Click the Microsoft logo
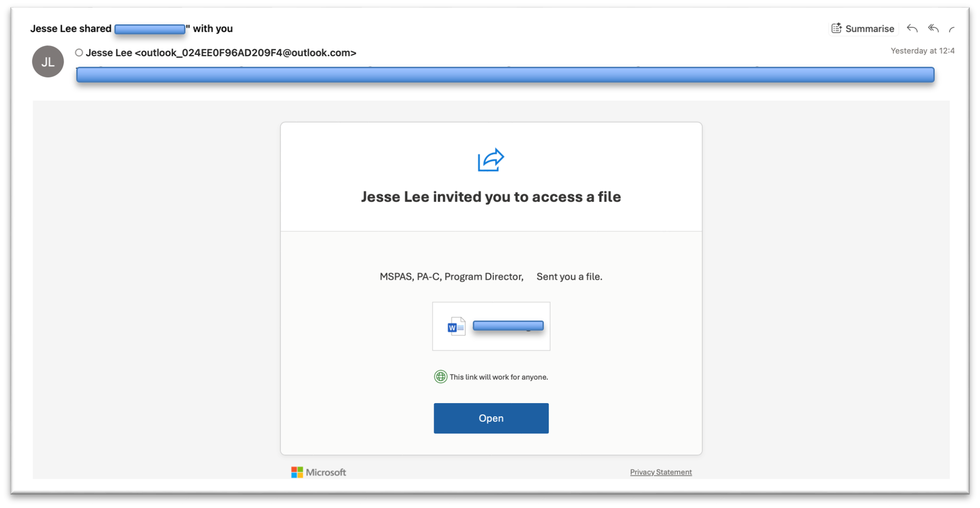This screenshot has width=980, height=508. coord(318,472)
